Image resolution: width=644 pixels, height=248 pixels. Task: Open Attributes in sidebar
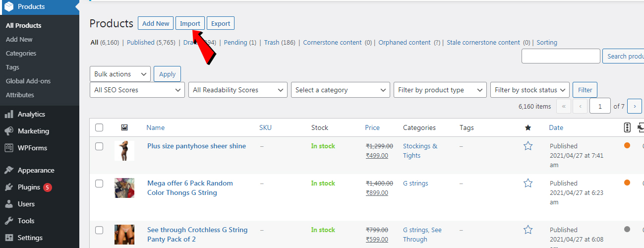click(20, 95)
